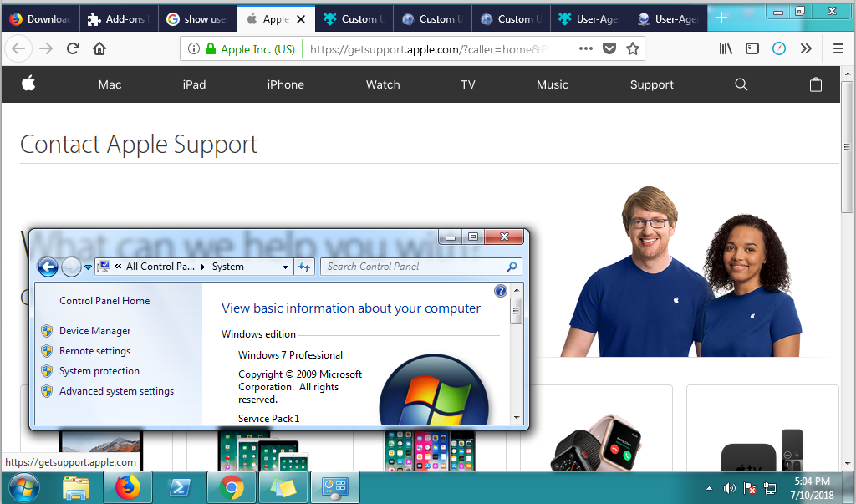This screenshot has height=504, width=856.
Task: Click System window scroll down arrow
Action: pyautogui.click(x=516, y=418)
